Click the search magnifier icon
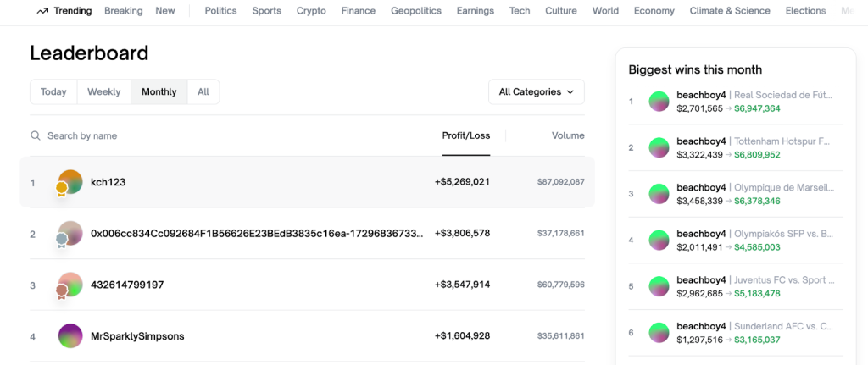The height and width of the screenshot is (365, 868). (36, 135)
